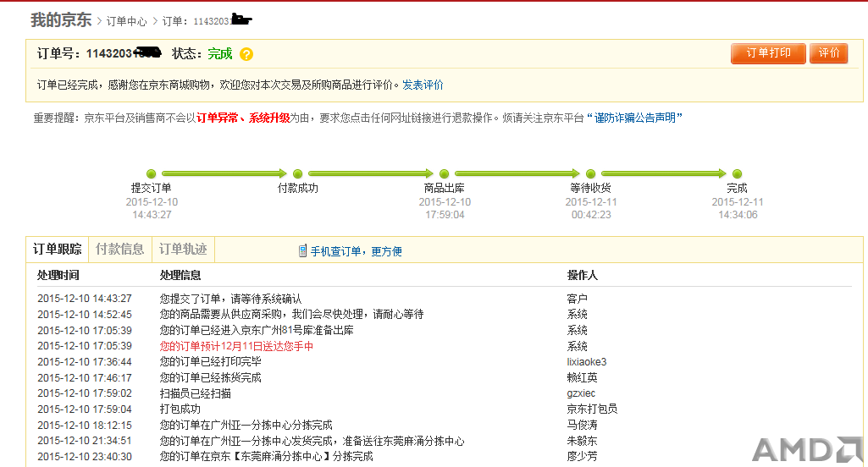Image resolution: width=868 pixels, height=467 pixels.
Task: Select the text 您的订单在广州亚一分拣中心分拣完成
Action: pos(246,425)
